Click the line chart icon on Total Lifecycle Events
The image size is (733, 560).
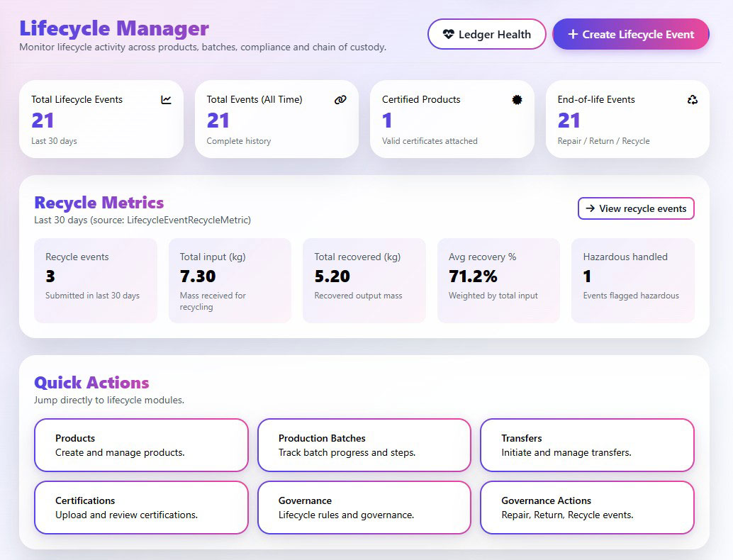tap(166, 100)
